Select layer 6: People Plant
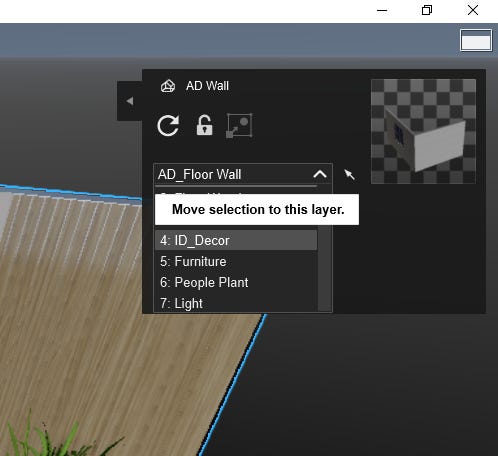Image resolution: width=498 pixels, height=456 pixels. 236,282
